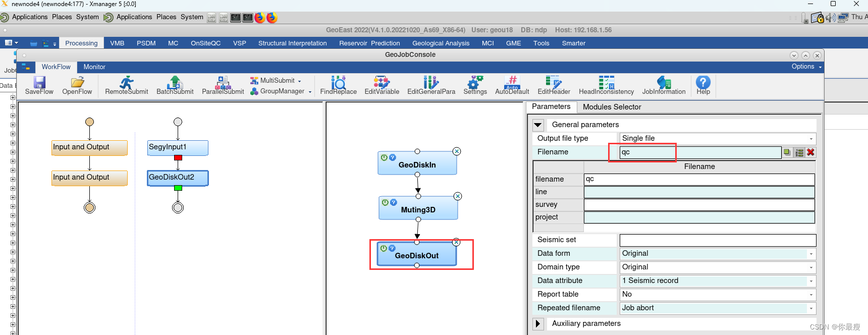Open the Structural Interpretation menu
868x335 pixels.
pos(292,43)
